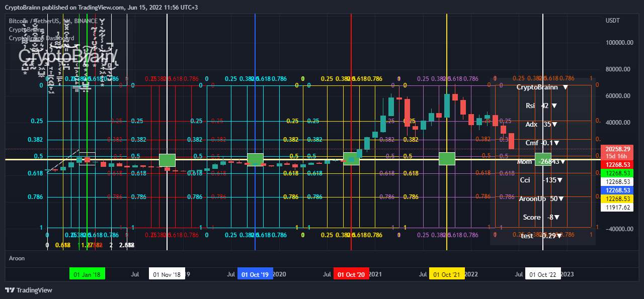Select the 01 Nov '18 date marker
This screenshot has width=644, height=299.
[x=167, y=275]
